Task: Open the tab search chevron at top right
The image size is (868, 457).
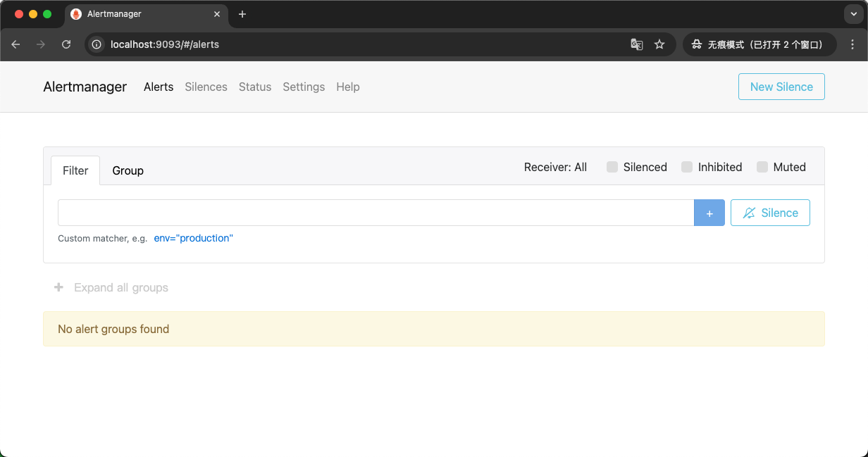Action: [x=853, y=13]
